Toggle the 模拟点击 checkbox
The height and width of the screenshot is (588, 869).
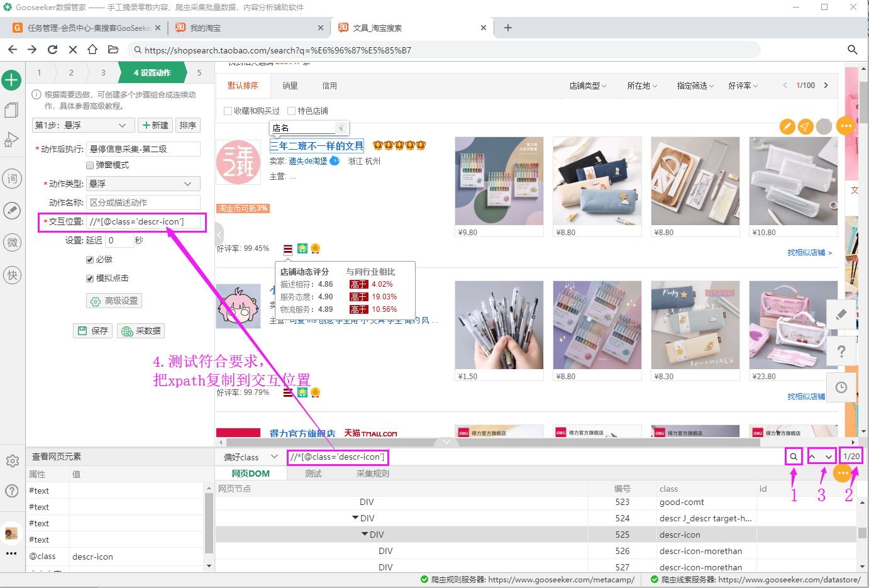point(90,278)
